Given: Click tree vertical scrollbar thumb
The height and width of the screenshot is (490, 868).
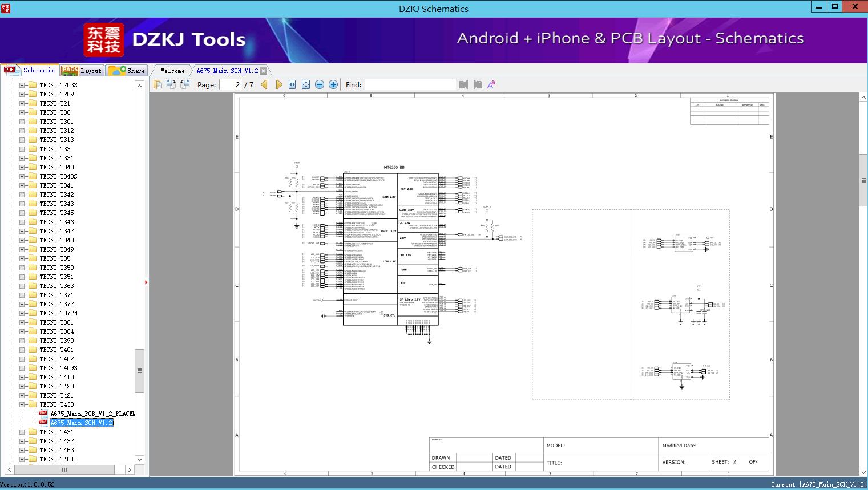Looking at the screenshot, I should (x=139, y=371).
